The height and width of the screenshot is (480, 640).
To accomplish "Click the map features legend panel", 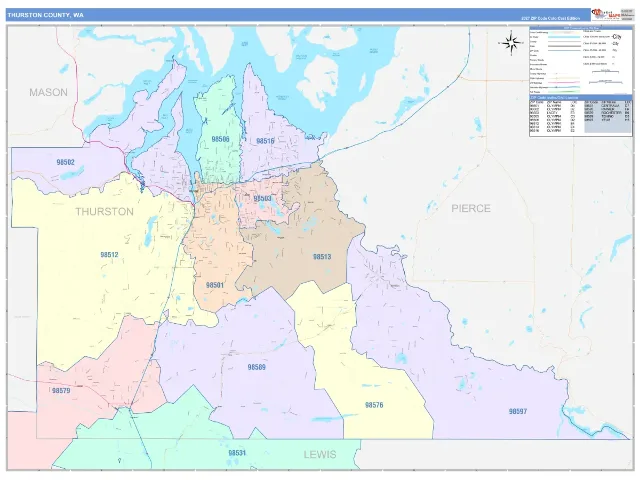I will (x=580, y=60).
